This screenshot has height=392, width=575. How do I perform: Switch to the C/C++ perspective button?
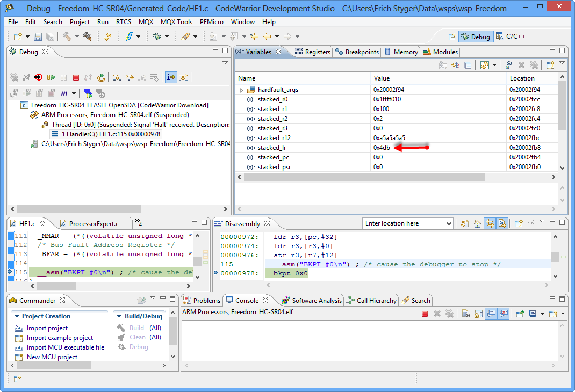point(511,37)
